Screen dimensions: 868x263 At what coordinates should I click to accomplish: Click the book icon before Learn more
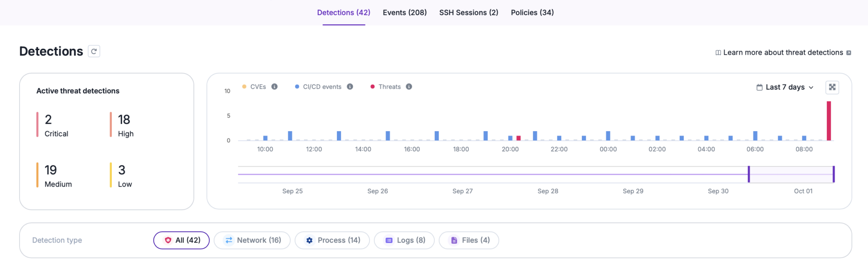pos(718,53)
